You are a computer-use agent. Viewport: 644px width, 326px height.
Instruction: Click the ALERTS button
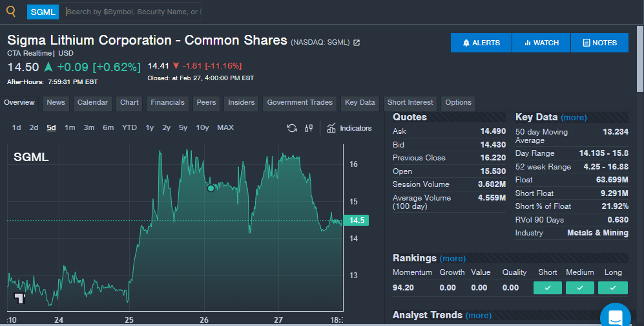pyautogui.click(x=481, y=43)
